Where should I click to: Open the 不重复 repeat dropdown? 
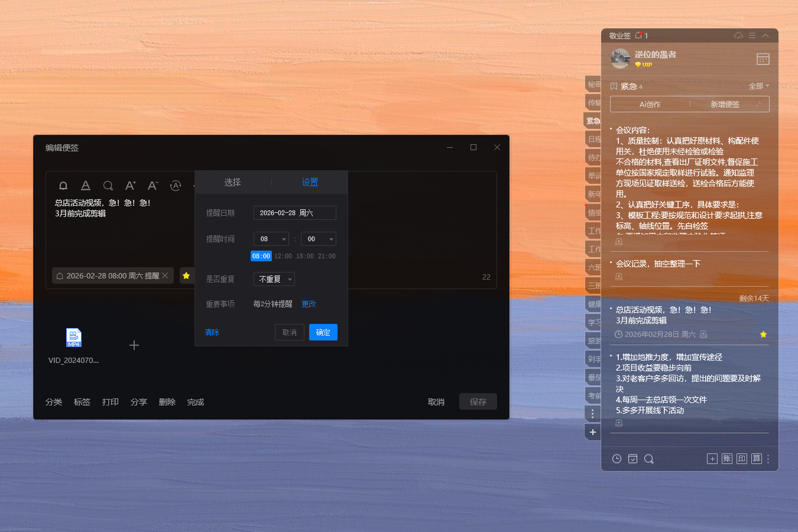pos(274,278)
